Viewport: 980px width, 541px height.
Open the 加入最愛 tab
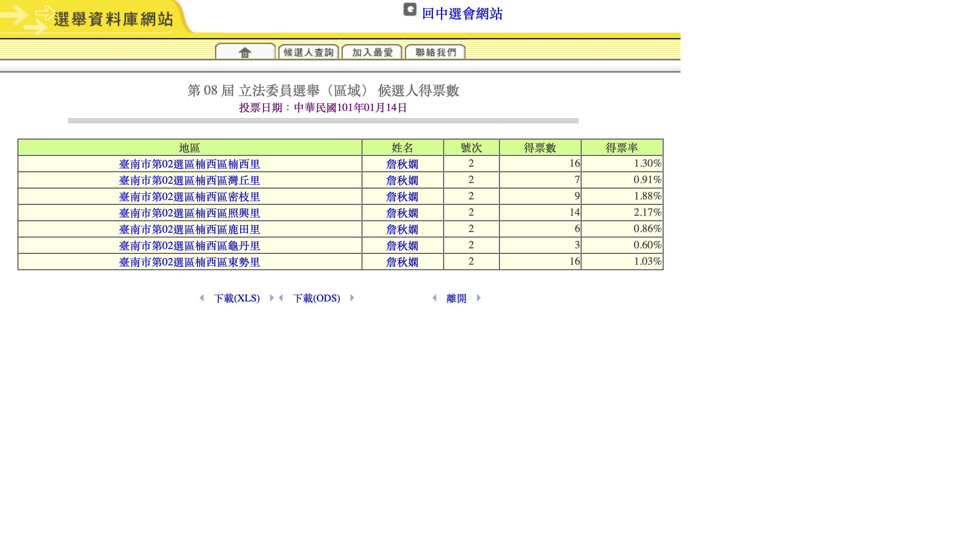[372, 52]
